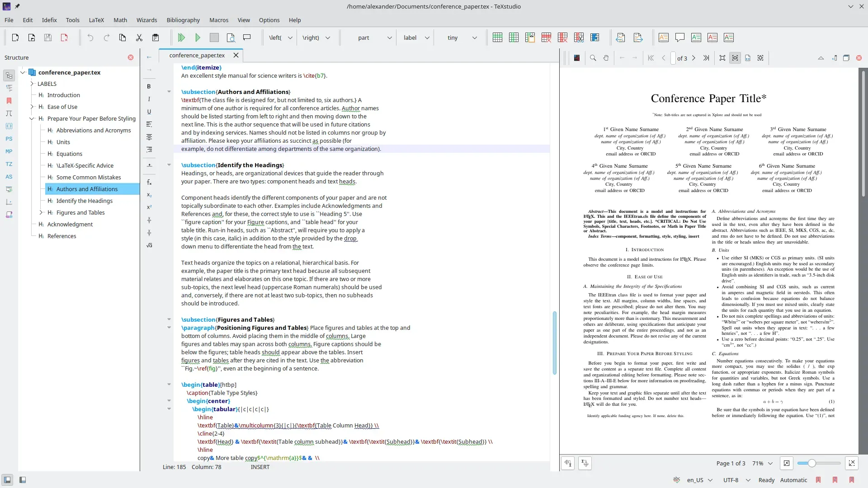The height and width of the screenshot is (488, 868).
Task: Toggle underline formatting
Action: coord(149,112)
